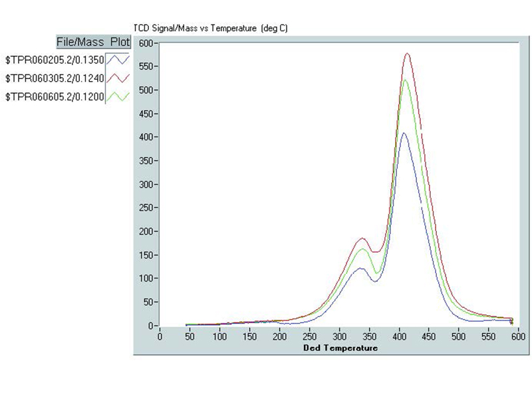The height and width of the screenshot is (399, 532).
Task: Click the 300 tick label on x-axis
Action: point(339,336)
